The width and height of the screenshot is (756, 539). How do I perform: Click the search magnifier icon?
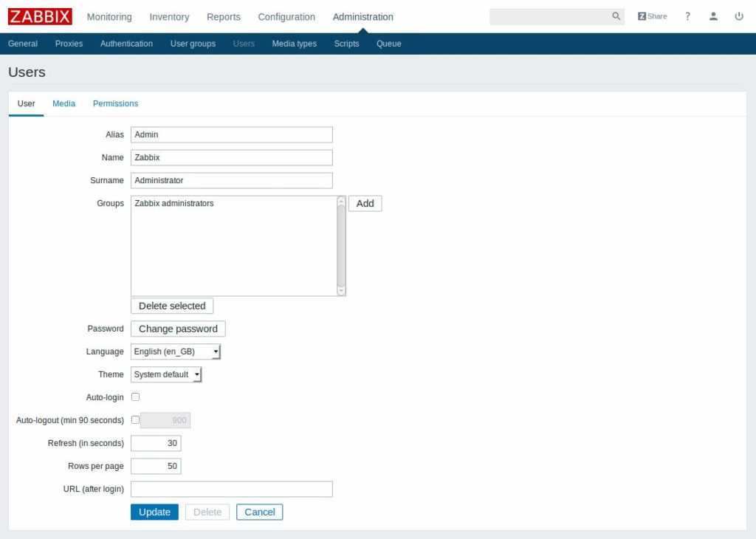tap(616, 16)
